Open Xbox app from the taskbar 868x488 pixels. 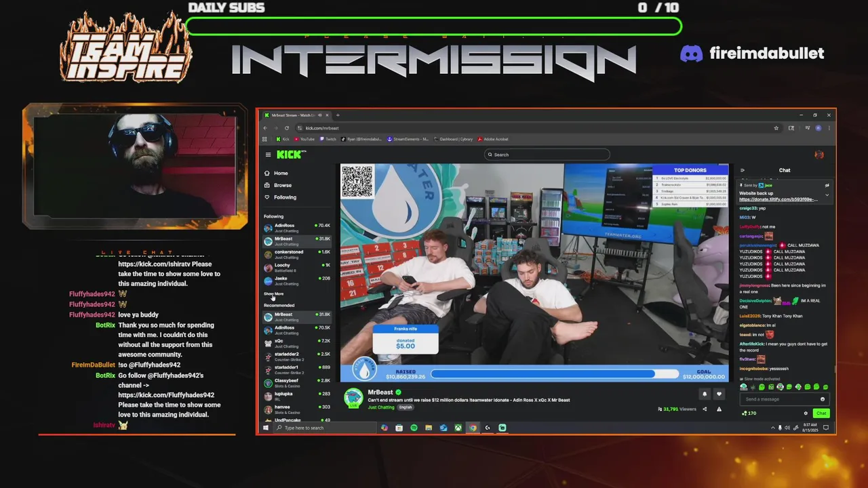(458, 428)
